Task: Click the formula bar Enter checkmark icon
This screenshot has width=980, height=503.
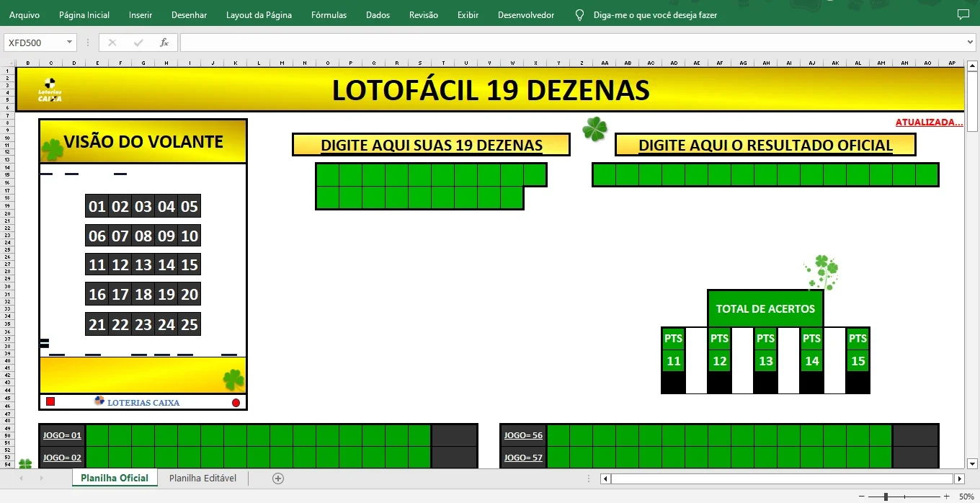Action: coord(138,43)
